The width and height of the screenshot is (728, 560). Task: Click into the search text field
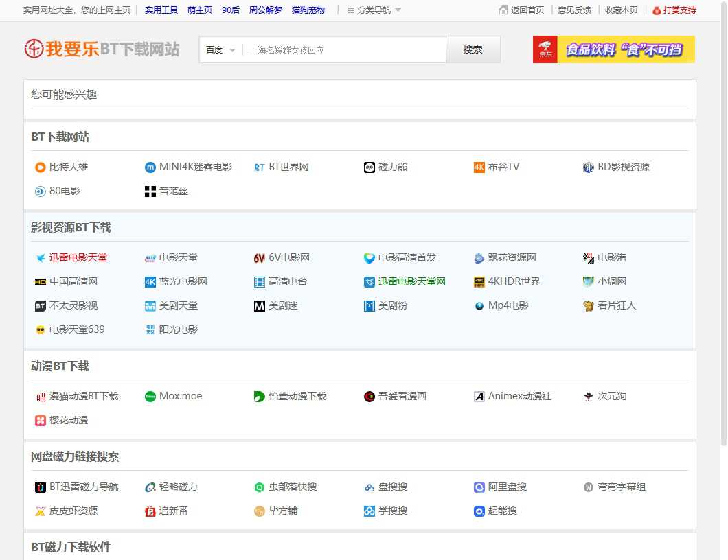(343, 49)
